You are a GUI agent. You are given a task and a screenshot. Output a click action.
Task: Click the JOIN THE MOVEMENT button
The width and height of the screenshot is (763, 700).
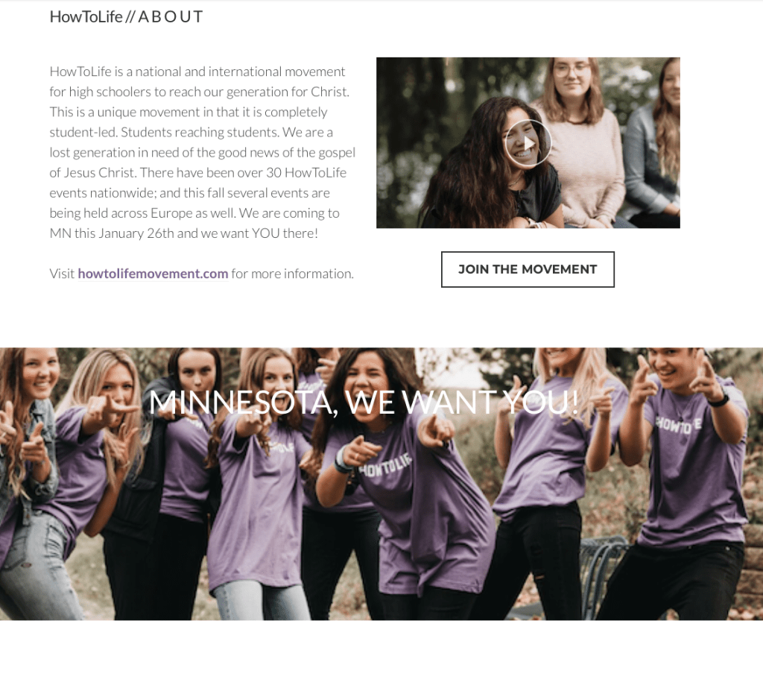528,269
